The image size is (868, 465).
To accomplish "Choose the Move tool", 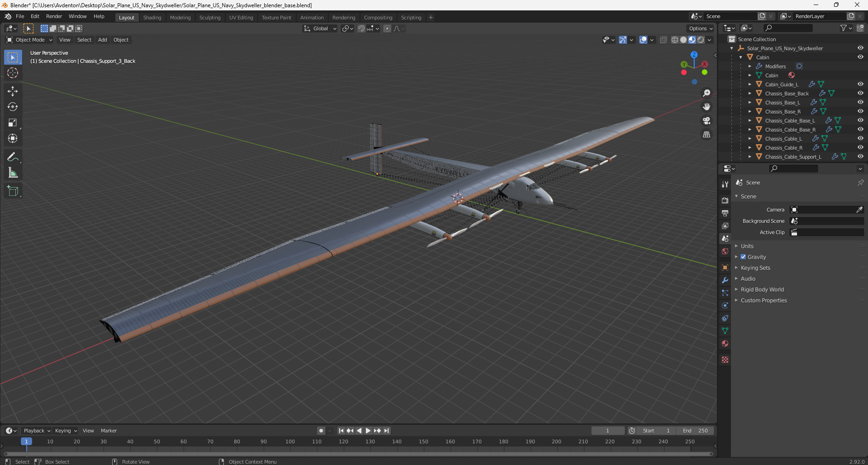I will coord(13,91).
